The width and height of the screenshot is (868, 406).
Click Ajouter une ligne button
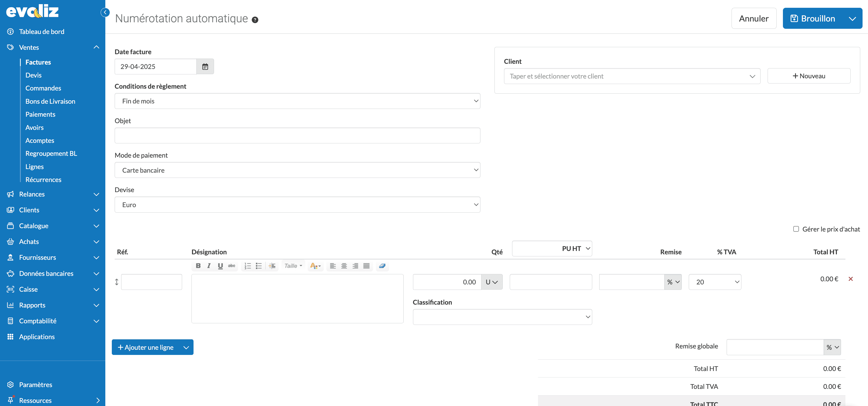tap(146, 347)
